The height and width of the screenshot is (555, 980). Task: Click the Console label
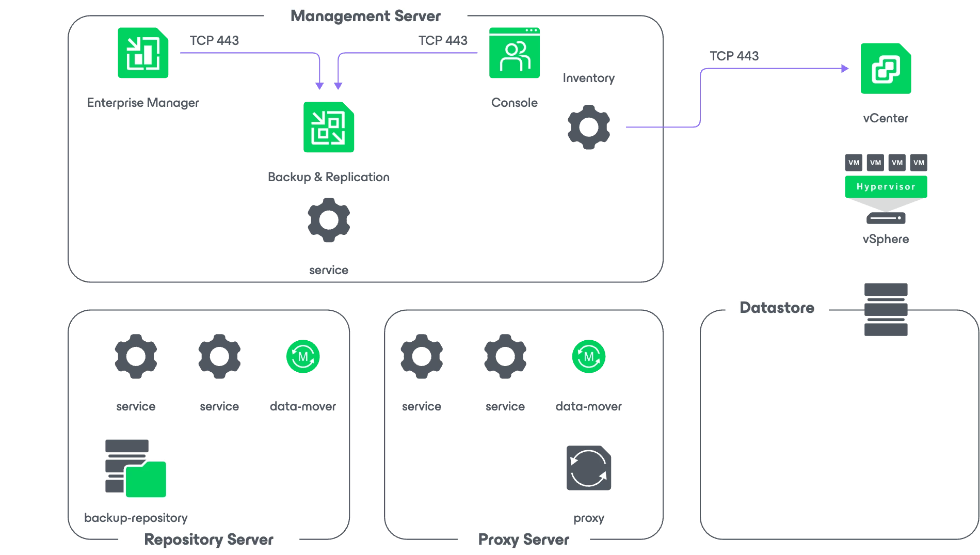[515, 103]
